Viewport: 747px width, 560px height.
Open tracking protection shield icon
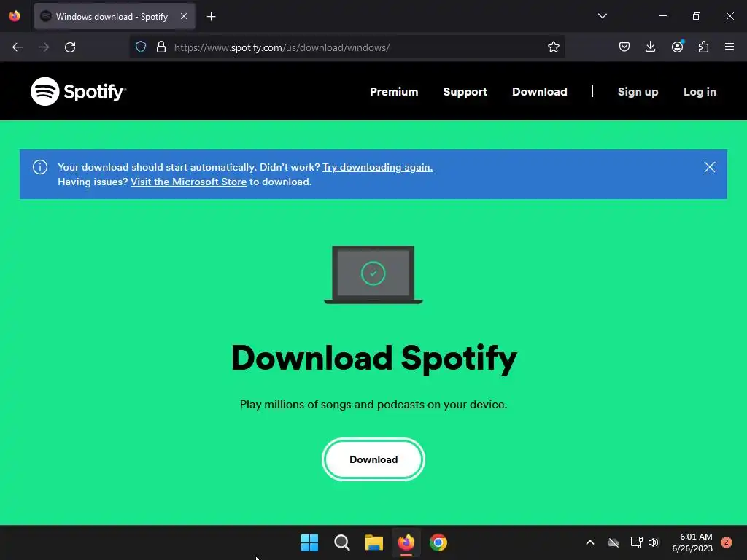(141, 47)
